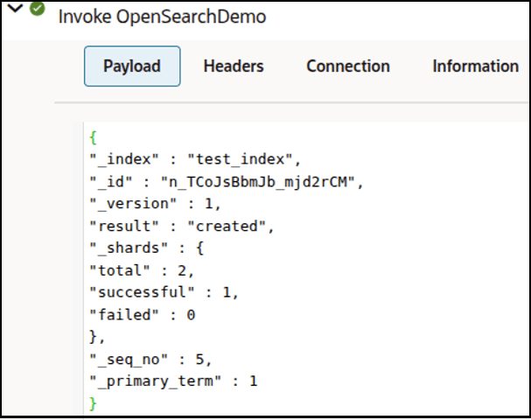The image size is (531, 420).
Task: Click the shards closing brace "}," line
Action: (x=97, y=337)
